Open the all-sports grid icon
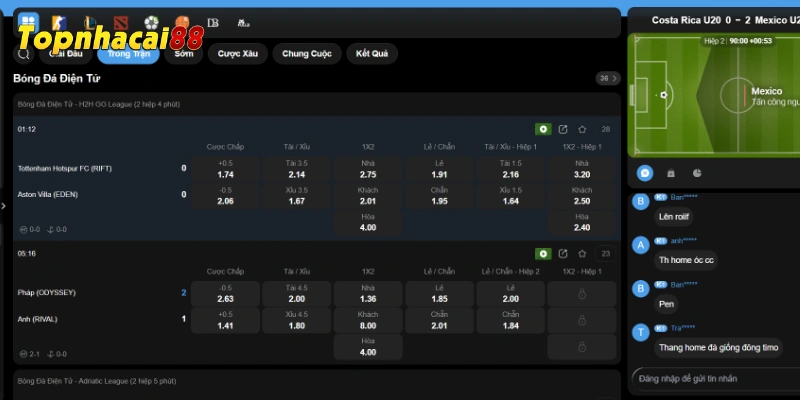 coord(28,22)
